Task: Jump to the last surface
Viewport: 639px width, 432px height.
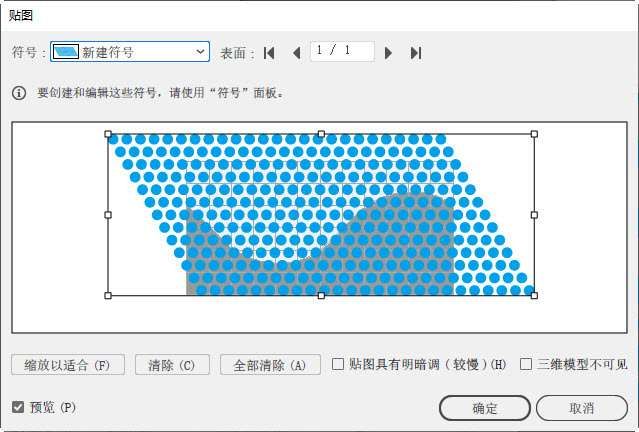Action: pyautogui.click(x=416, y=53)
